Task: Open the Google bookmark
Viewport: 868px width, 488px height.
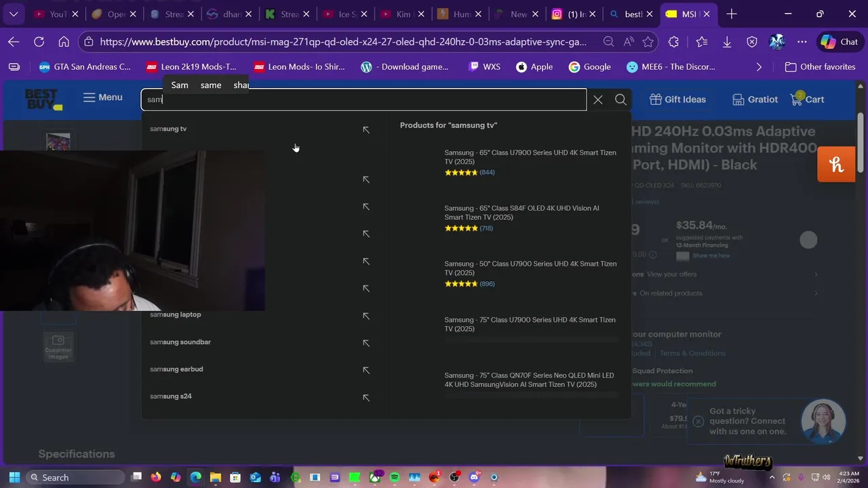Action: (590, 67)
